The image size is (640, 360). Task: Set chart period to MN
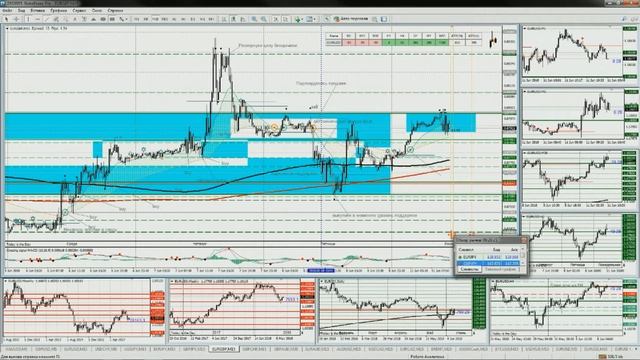pyautogui.click(x=211, y=19)
